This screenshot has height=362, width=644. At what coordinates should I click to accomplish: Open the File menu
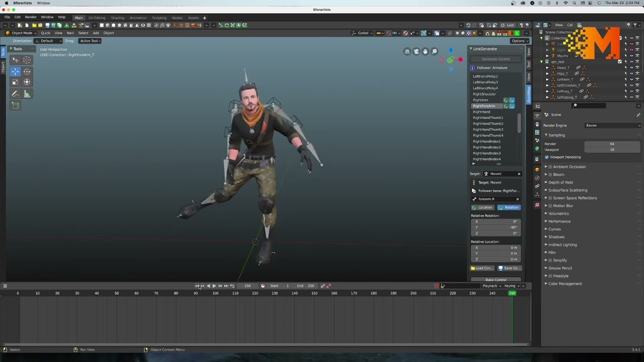[7, 17]
